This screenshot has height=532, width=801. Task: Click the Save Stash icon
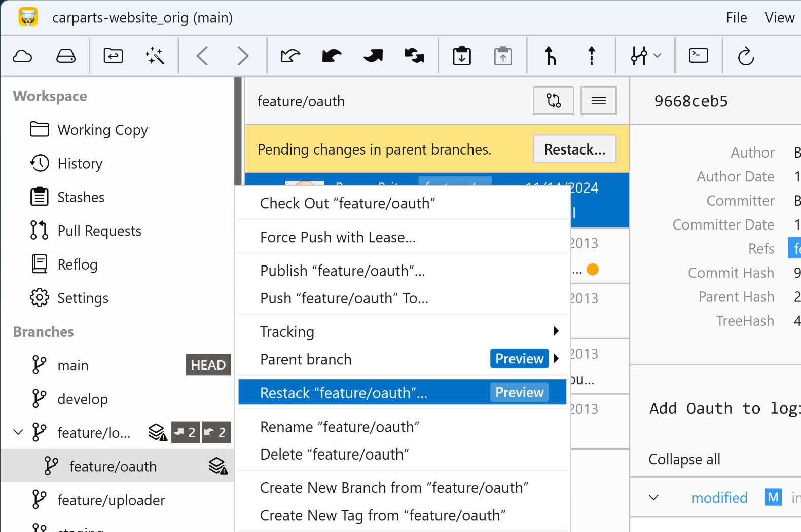click(461, 56)
